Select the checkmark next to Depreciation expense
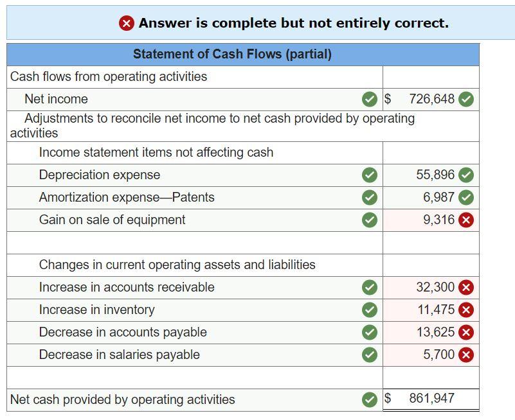The image size is (515, 420). 370,175
